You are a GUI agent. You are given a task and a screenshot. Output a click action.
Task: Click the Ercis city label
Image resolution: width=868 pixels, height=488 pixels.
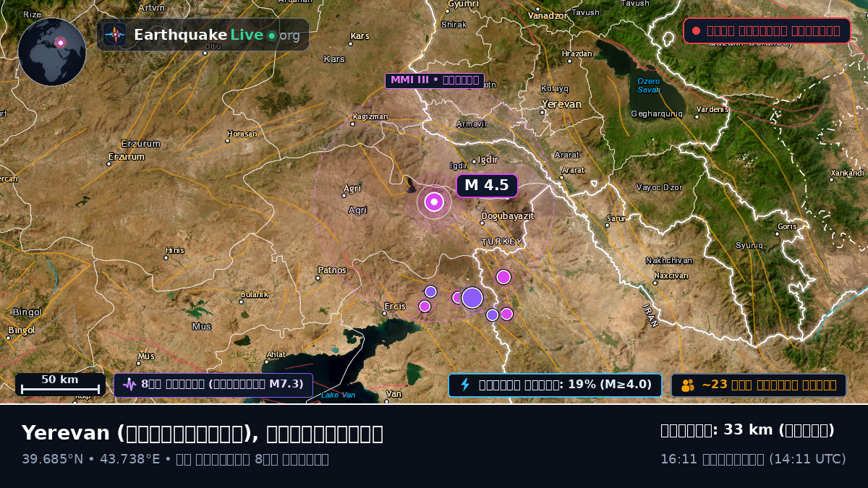point(395,307)
